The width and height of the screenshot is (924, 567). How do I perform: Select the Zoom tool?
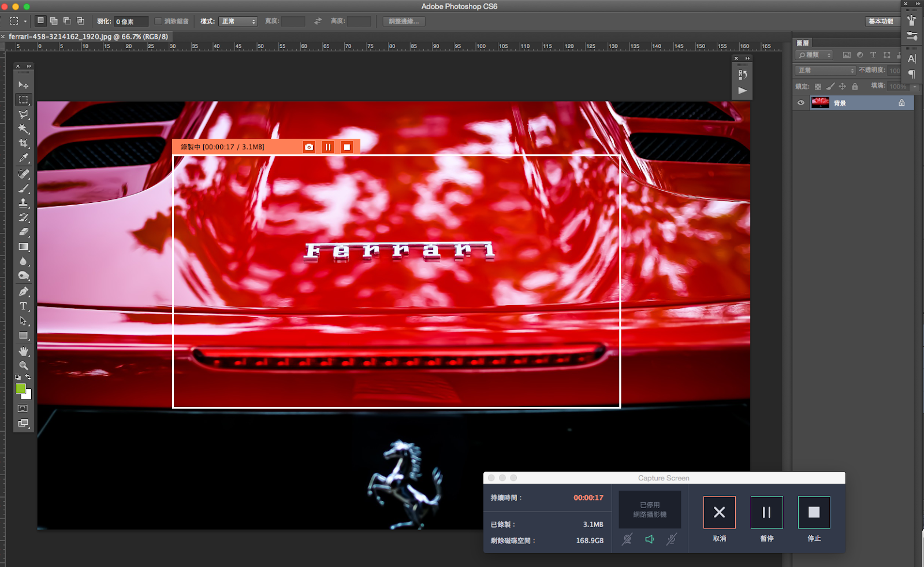click(x=23, y=366)
